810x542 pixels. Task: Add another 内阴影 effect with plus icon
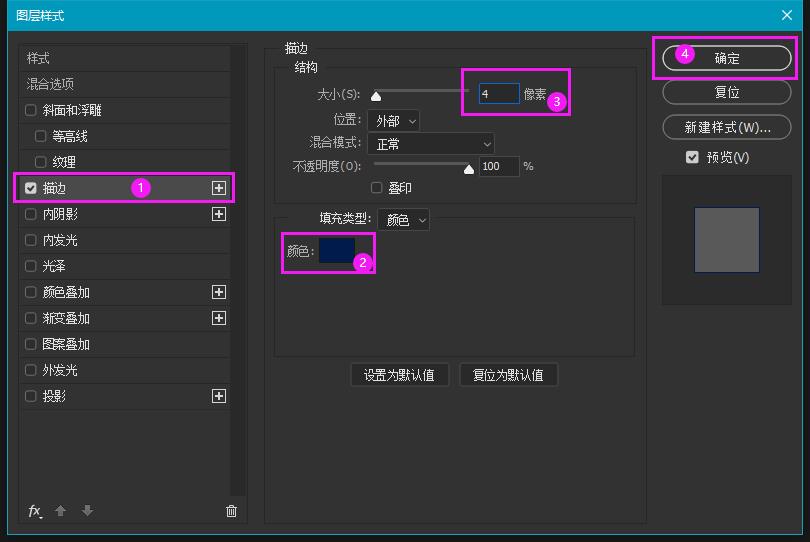pyautogui.click(x=219, y=214)
